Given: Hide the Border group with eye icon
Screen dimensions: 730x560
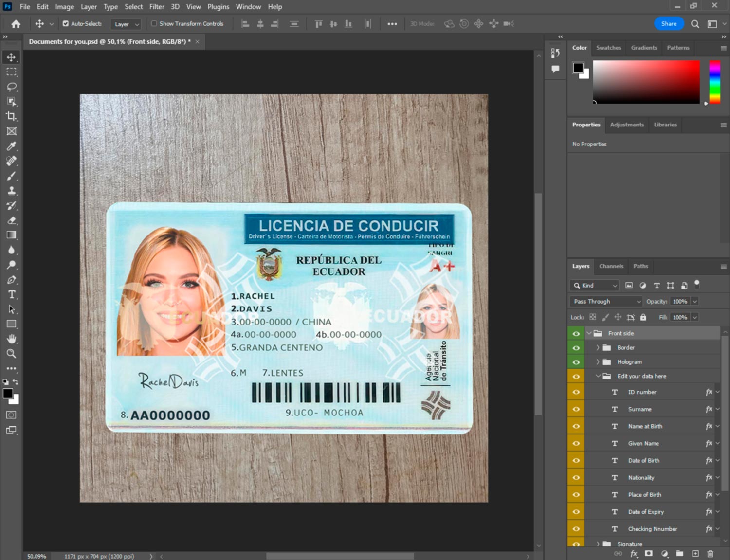Looking at the screenshot, I should click(576, 348).
